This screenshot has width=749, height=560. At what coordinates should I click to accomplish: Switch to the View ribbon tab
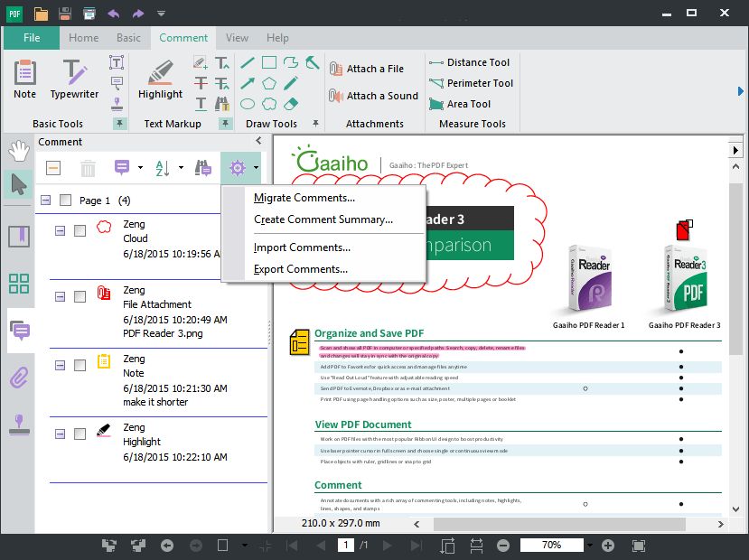tap(237, 38)
